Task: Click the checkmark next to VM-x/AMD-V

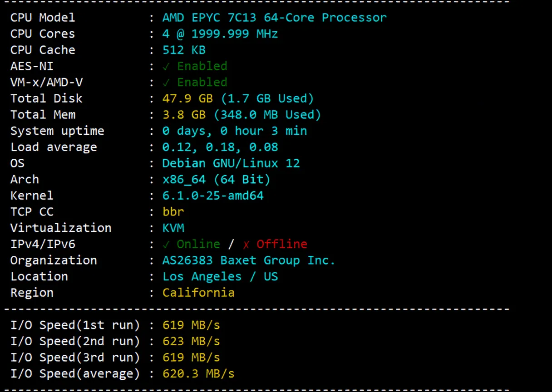Action: (x=166, y=82)
